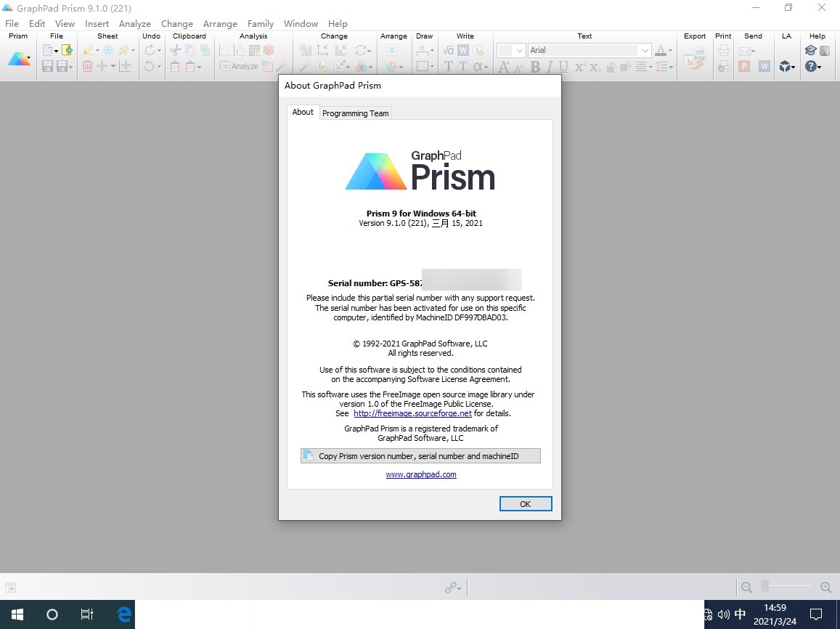Screen dimensions: 840x629
Task: Open the notification center icon
Action: [x=816, y=614]
